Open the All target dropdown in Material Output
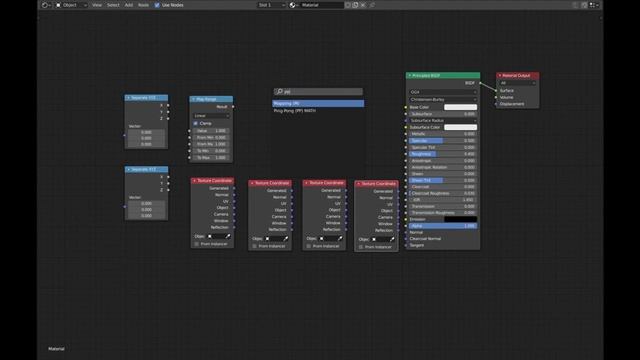 click(517, 83)
